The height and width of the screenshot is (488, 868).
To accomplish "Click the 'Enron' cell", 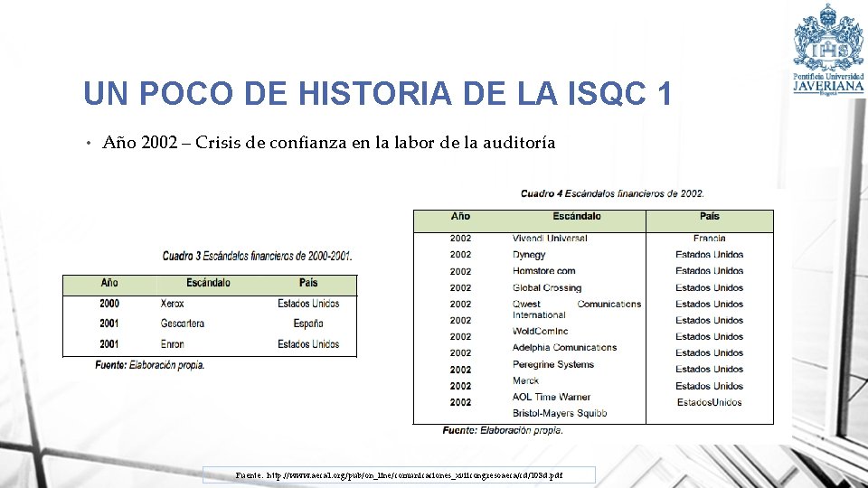I will 172,344.
